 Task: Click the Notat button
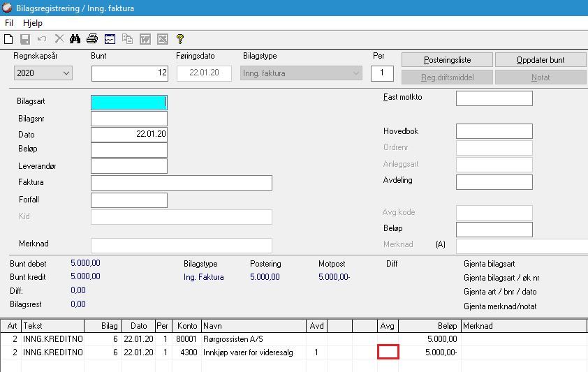click(x=541, y=77)
